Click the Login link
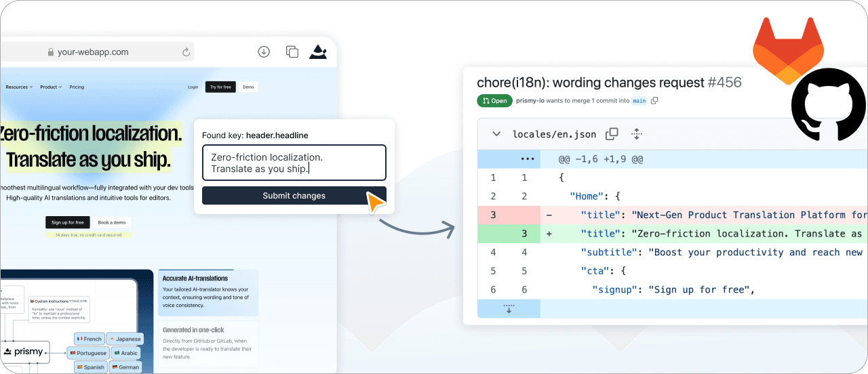 tap(193, 87)
